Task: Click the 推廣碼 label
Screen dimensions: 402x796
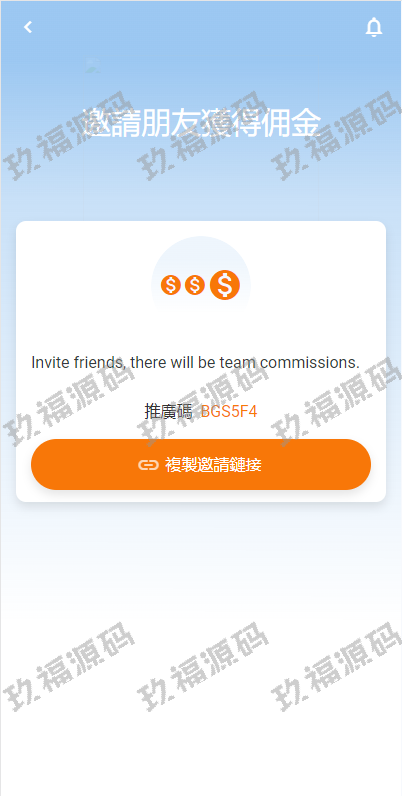Action: pos(168,411)
